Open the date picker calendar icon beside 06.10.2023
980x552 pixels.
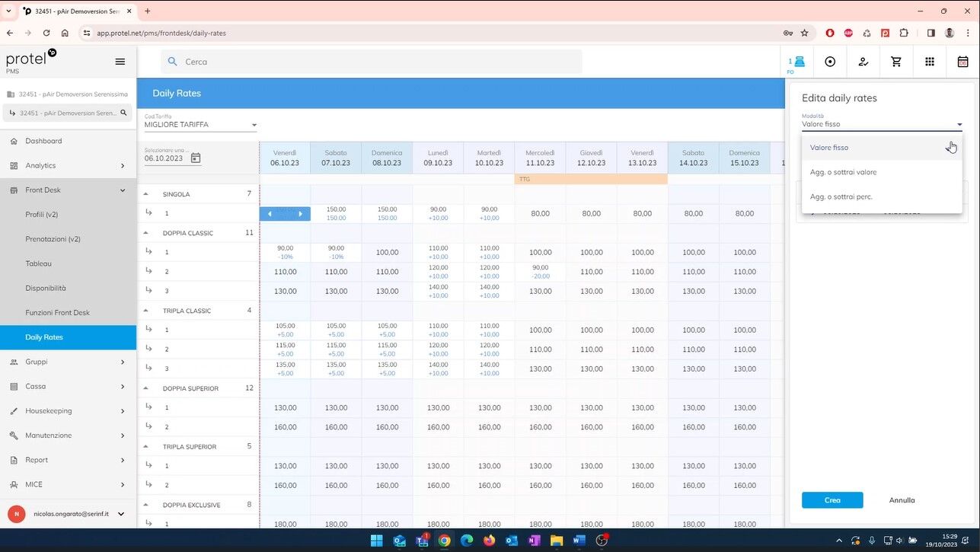click(x=196, y=158)
